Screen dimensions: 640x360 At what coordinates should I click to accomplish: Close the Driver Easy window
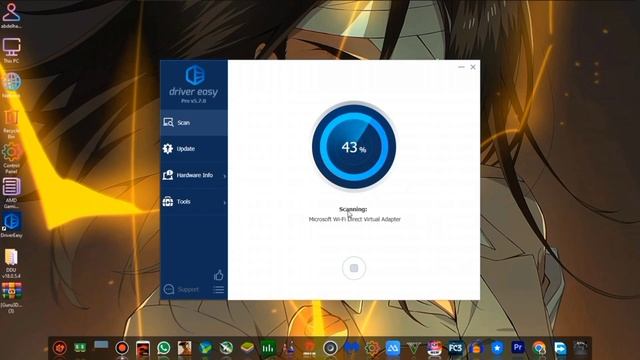click(473, 67)
